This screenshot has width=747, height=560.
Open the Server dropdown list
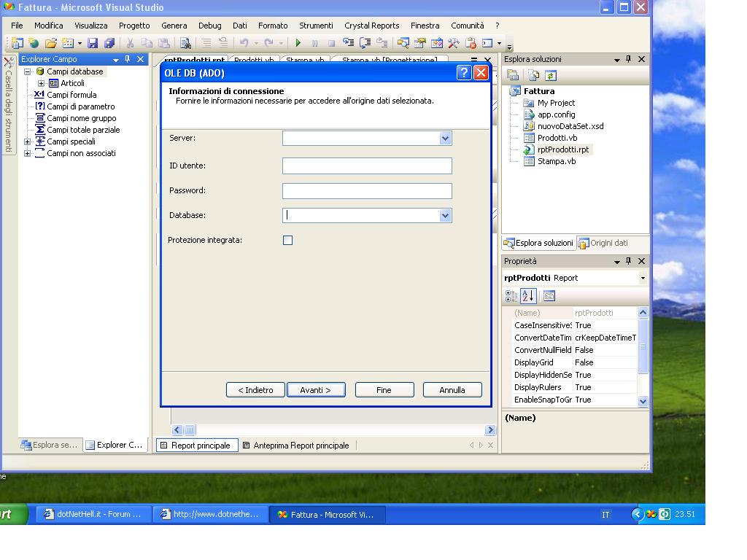pyautogui.click(x=445, y=139)
